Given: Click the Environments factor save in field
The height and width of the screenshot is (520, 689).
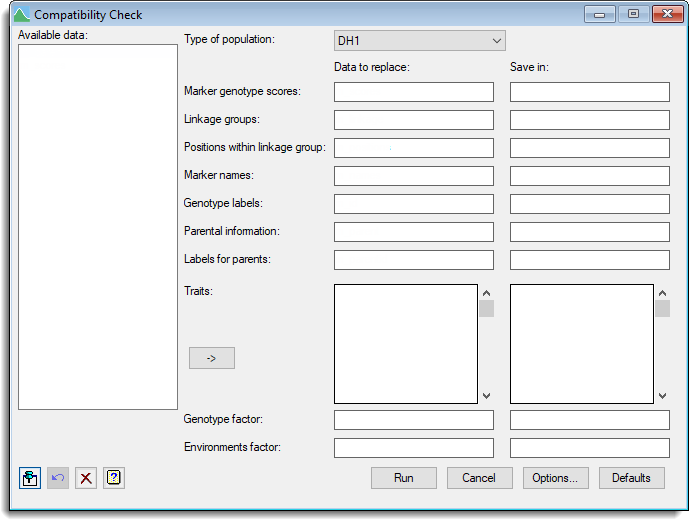Looking at the screenshot, I should coord(589,448).
